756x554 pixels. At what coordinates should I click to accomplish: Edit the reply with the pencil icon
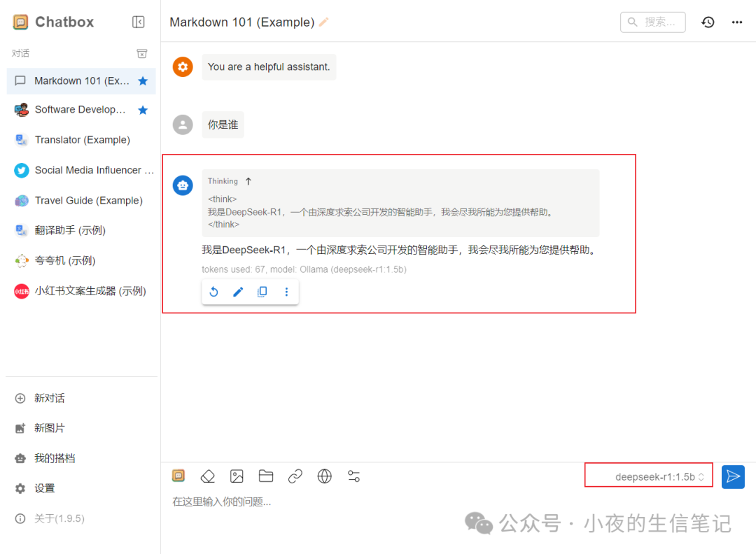point(238,292)
